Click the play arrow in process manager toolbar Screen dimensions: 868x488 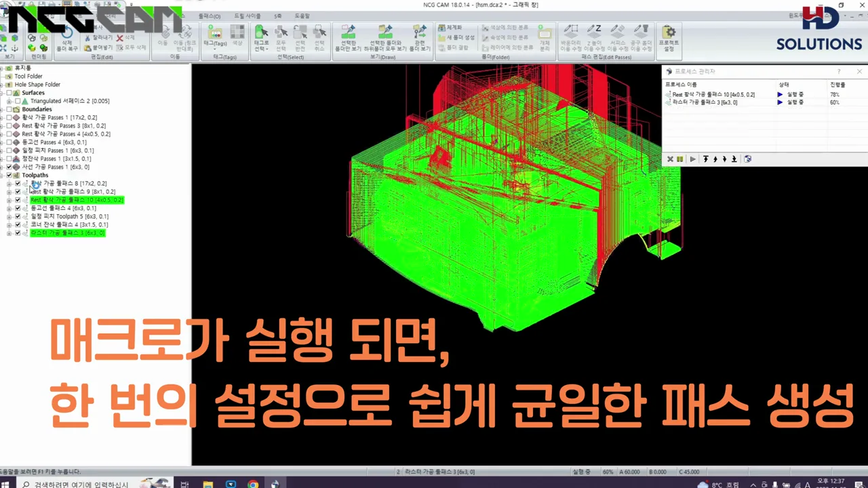coord(692,159)
